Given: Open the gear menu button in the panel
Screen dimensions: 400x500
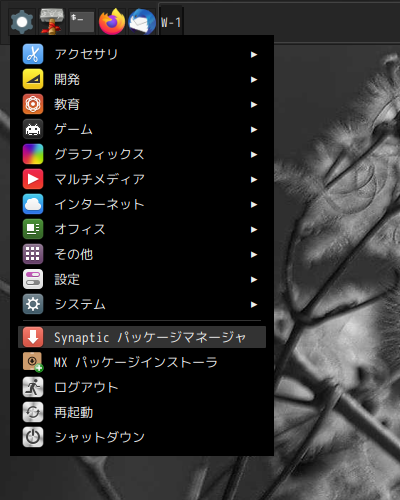Looking at the screenshot, I should [22, 22].
